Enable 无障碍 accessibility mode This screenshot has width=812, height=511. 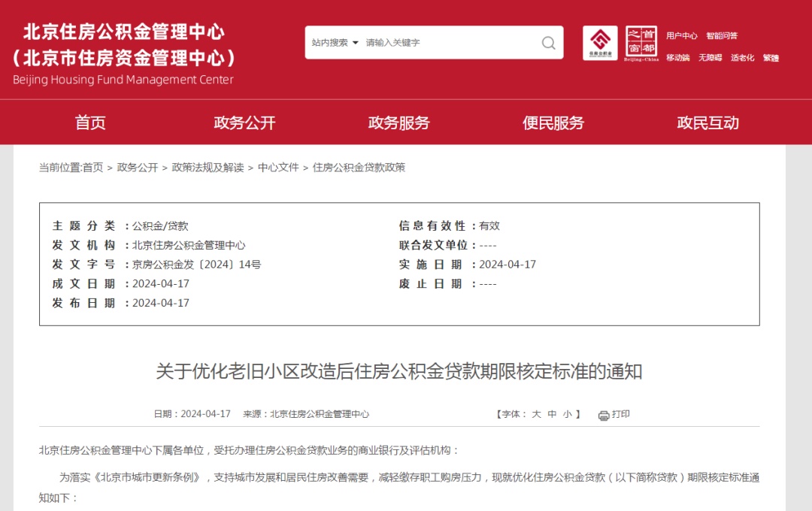pos(710,58)
